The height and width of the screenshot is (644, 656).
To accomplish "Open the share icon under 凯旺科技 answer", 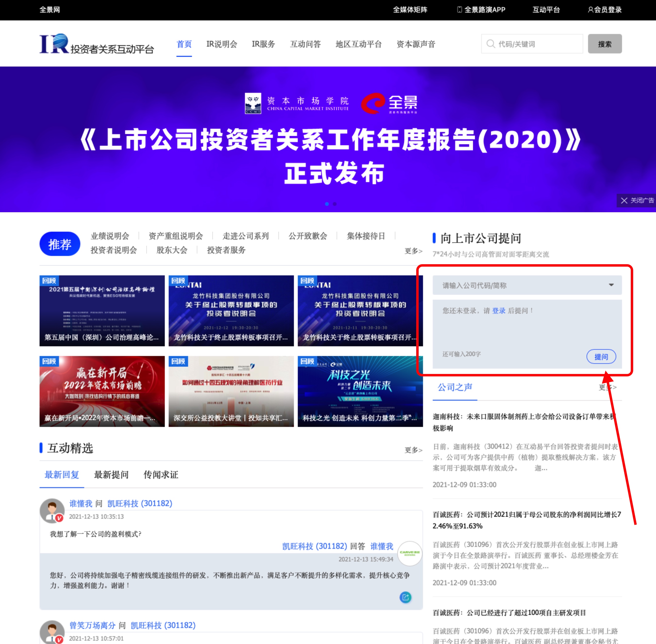I will point(405,598).
